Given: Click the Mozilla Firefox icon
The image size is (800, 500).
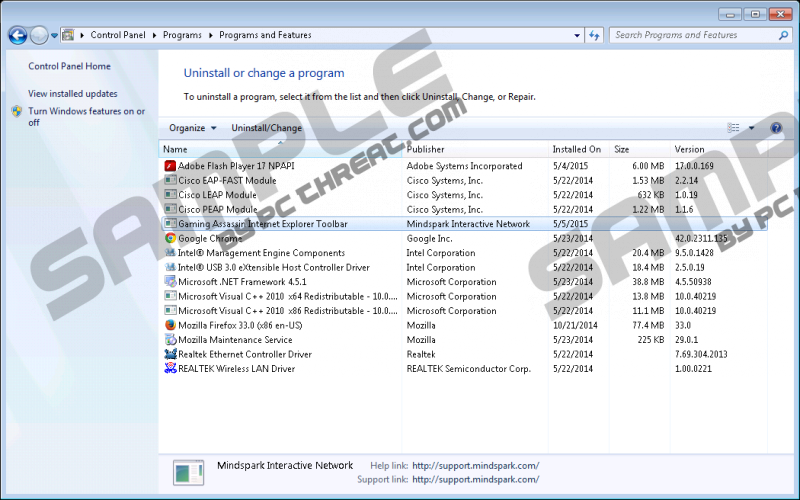Looking at the screenshot, I should click(170, 325).
